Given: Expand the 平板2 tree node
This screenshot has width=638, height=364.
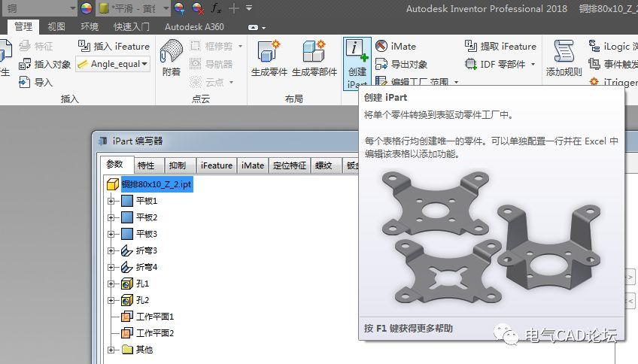Looking at the screenshot, I should tap(111, 217).
